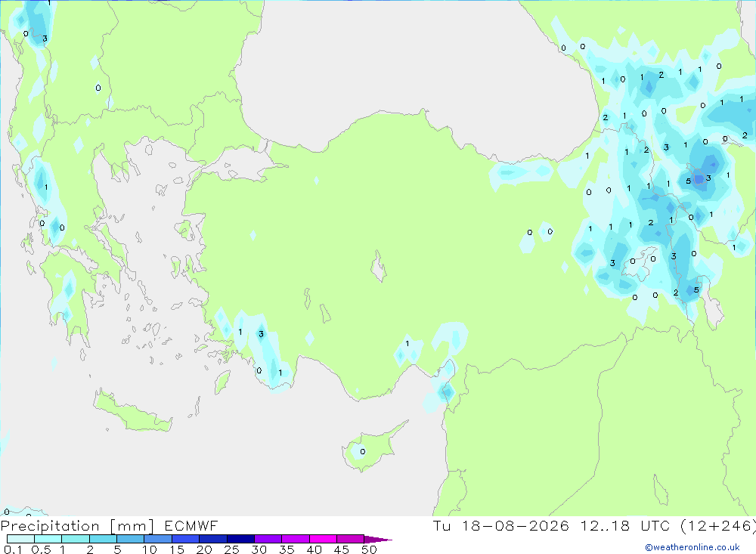Select the 2–5 mm legend color box

pos(103,539)
